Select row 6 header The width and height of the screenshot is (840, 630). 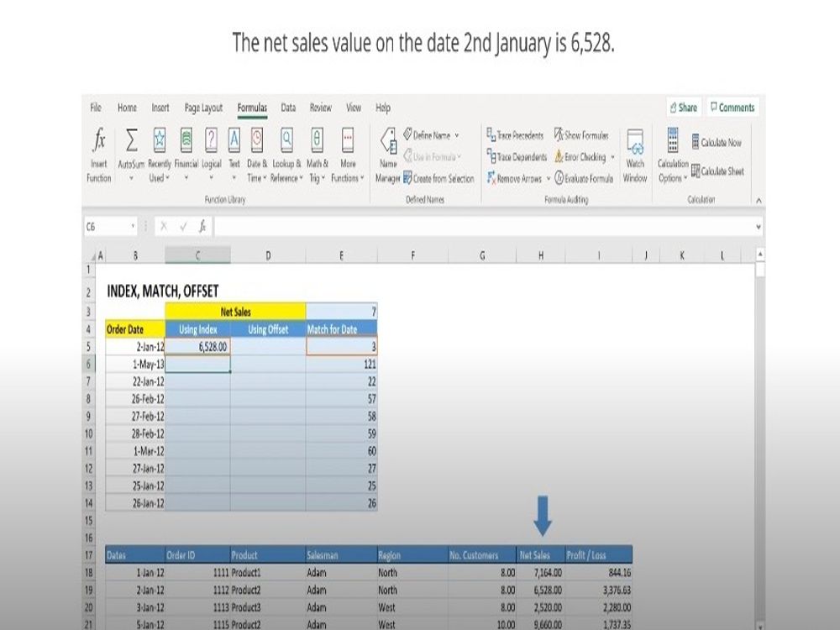pos(88,365)
